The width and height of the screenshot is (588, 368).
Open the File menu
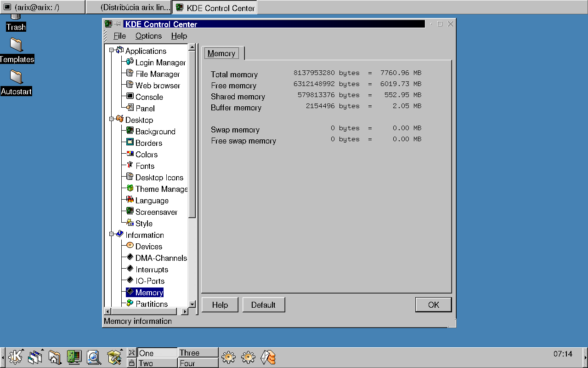tap(119, 36)
